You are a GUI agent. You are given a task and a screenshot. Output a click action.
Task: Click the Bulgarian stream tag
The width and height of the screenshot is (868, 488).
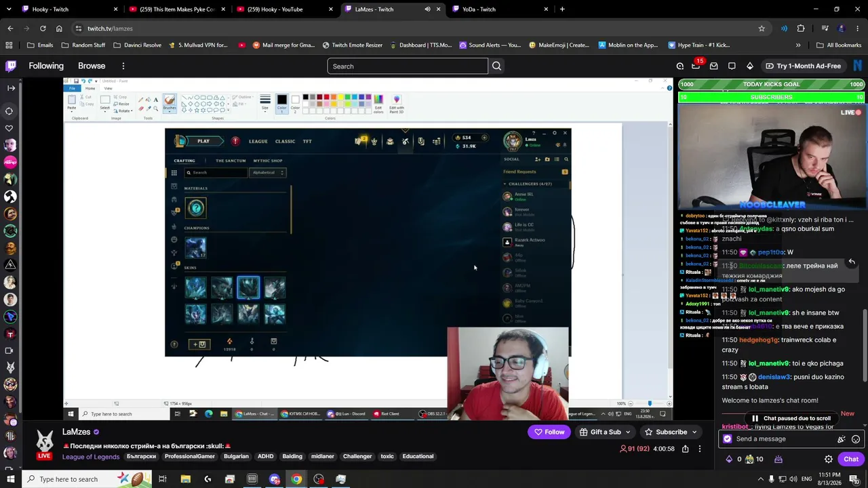pos(236,456)
